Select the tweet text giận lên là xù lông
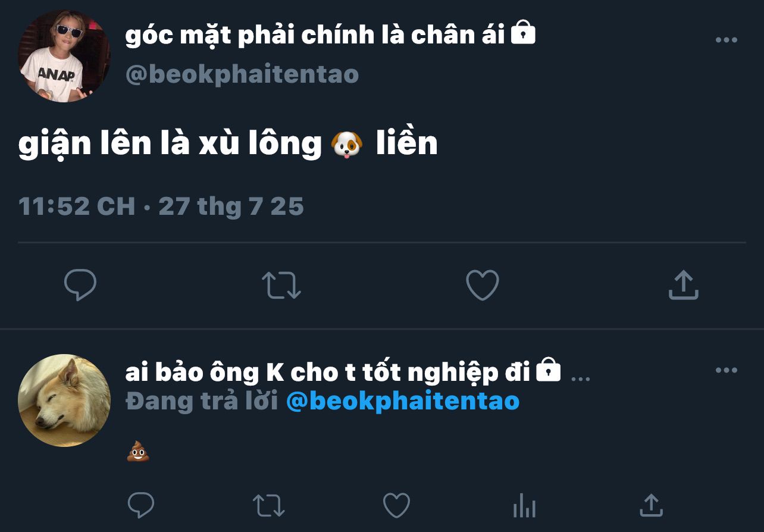 pyautogui.click(x=170, y=145)
